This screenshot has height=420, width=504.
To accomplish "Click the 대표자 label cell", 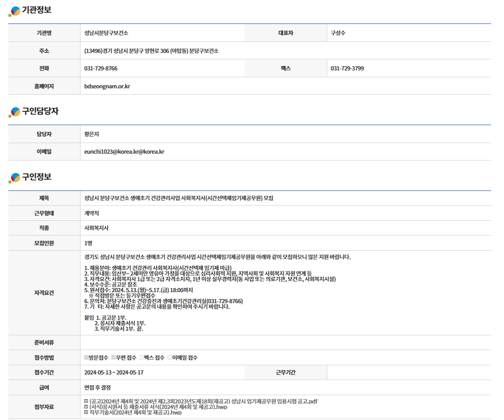I will (285, 33).
